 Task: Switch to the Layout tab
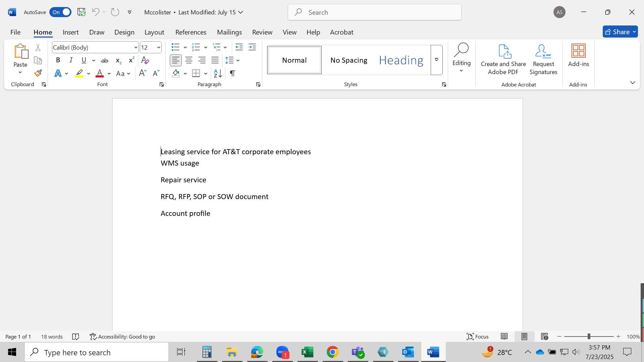[154, 32]
